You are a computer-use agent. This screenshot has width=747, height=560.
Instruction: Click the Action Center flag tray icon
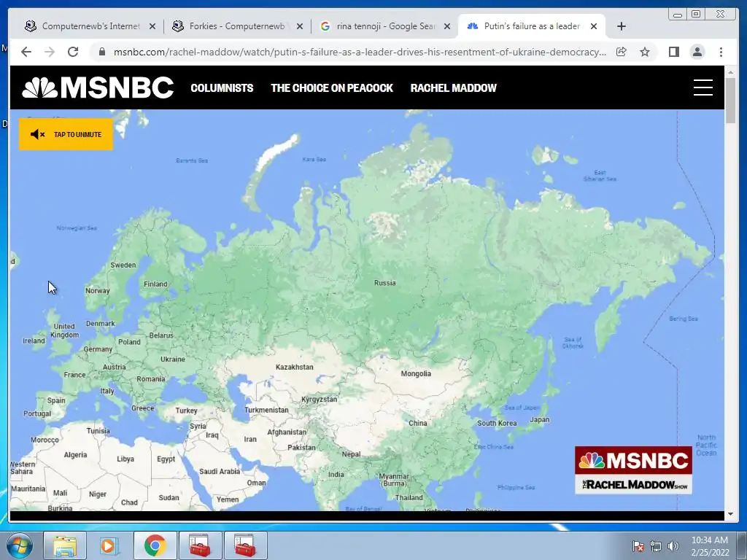(x=638, y=546)
